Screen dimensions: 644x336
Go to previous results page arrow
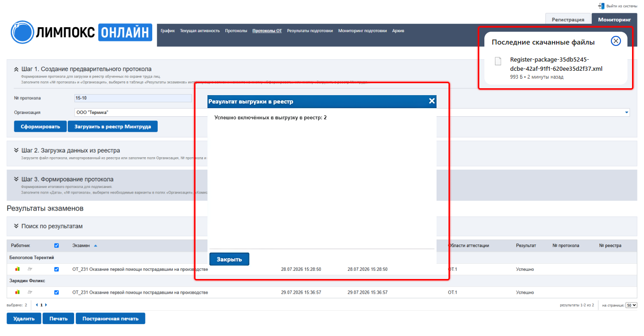tap(37, 305)
